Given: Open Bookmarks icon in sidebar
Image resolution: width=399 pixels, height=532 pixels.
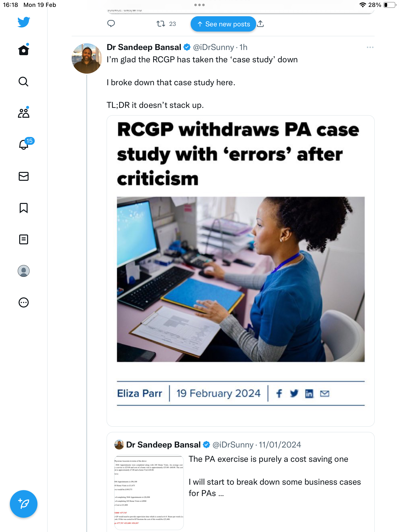Looking at the screenshot, I should click(24, 208).
